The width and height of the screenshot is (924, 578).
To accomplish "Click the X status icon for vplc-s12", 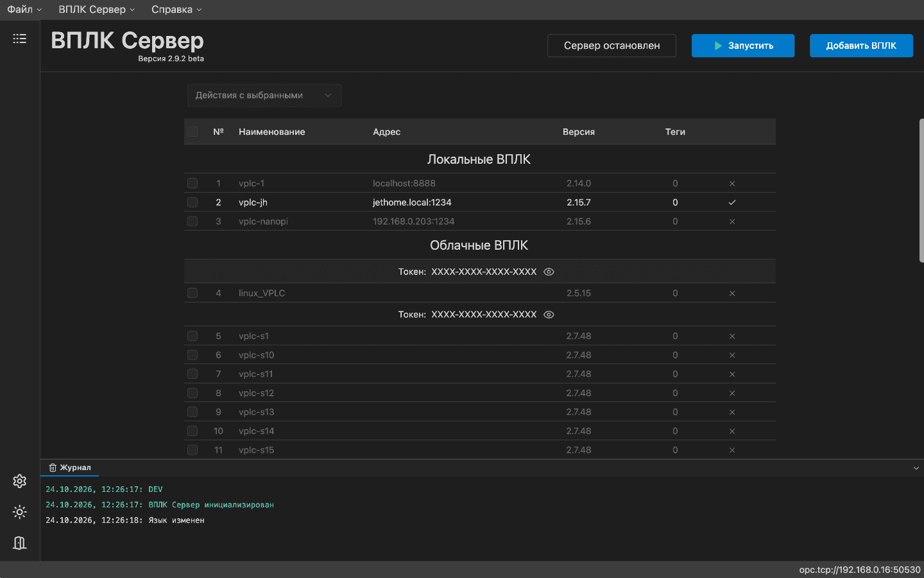I will [x=732, y=393].
